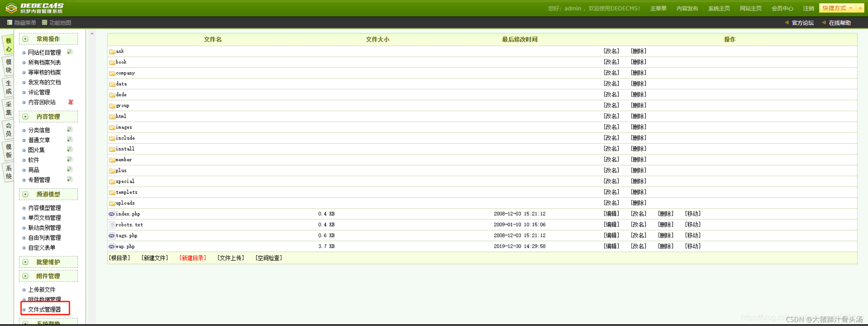The width and height of the screenshot is (868, 326).
Task: Click the plus button beside 快捷方式
Action: (860, 8)
